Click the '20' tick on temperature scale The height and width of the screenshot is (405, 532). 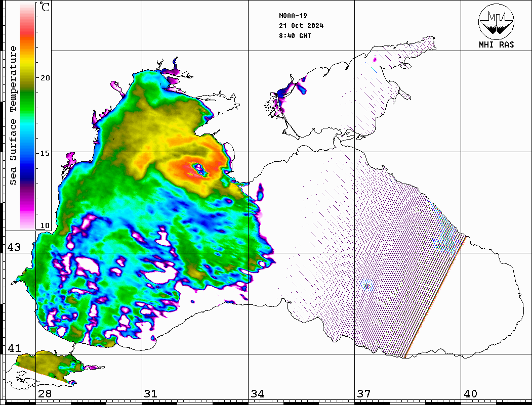tap(45, 78)
